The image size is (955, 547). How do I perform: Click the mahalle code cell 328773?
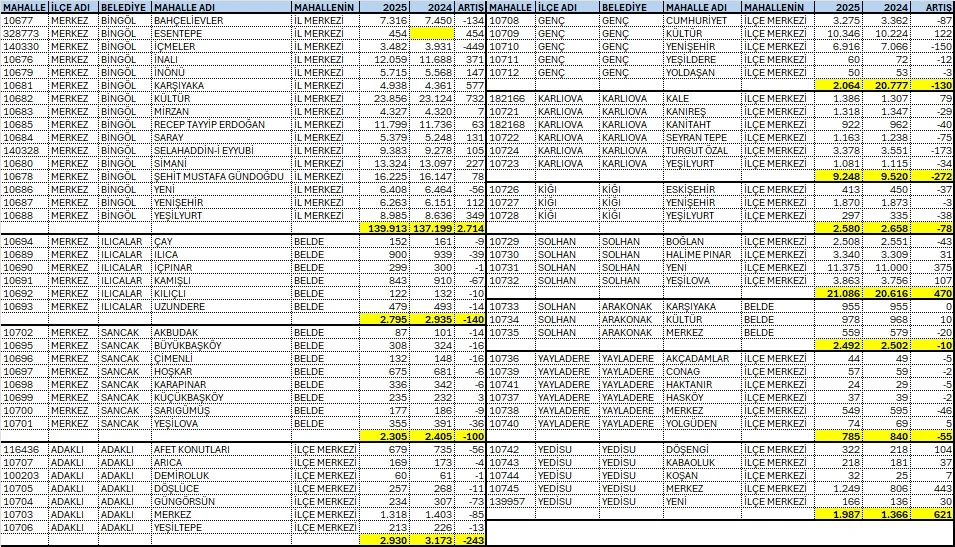(24, 33)
